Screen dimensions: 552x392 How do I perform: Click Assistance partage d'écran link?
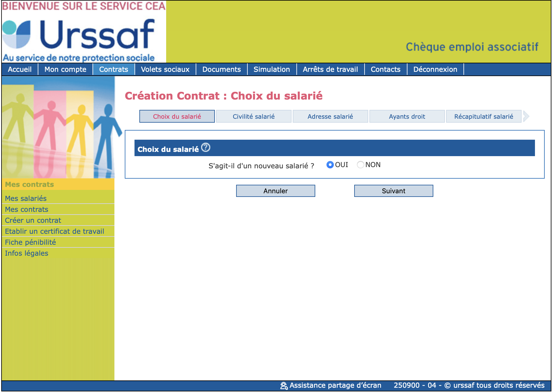click(335, 386)
